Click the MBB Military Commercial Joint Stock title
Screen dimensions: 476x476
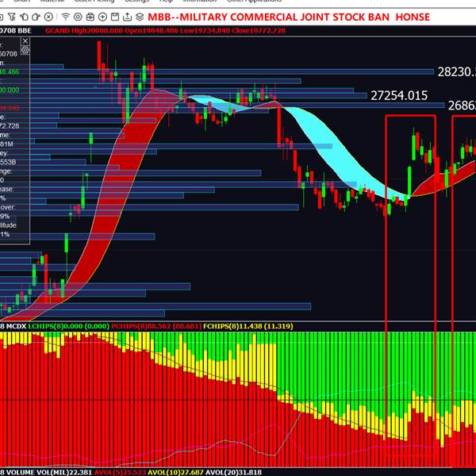(x=289, y=17)
